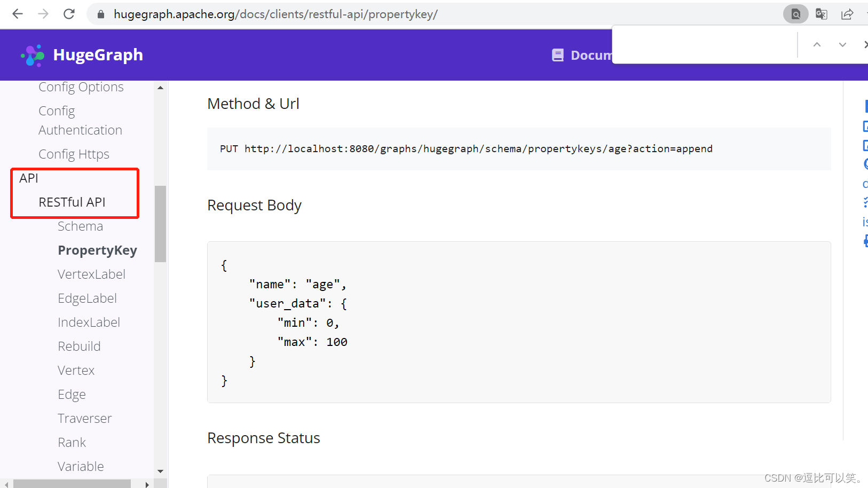Select Config Https in the sidebar
Viewport: 868px width, 488px height.
coord(74,154)
